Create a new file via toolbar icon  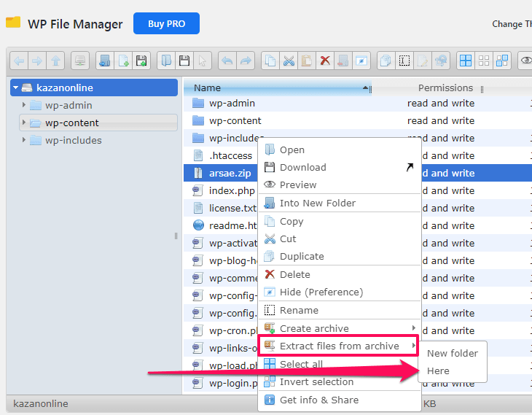[123, 61]
